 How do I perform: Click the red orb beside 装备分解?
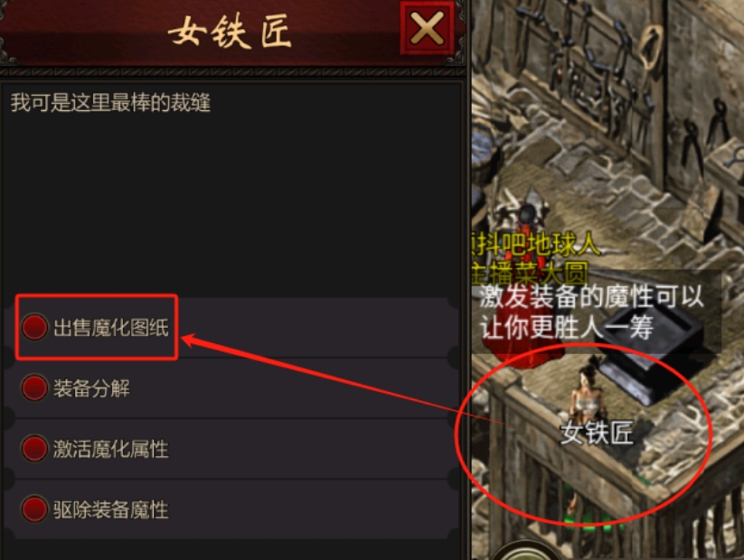(34, 387)
